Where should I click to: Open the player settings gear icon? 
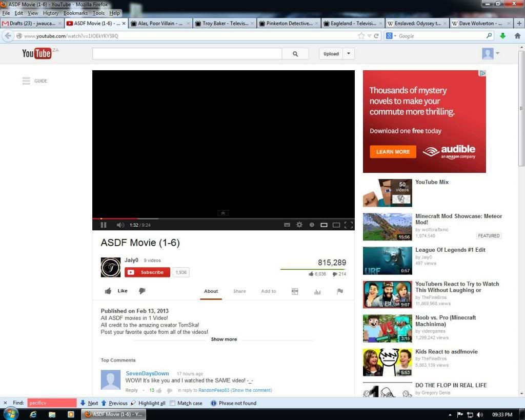(299, 225)
